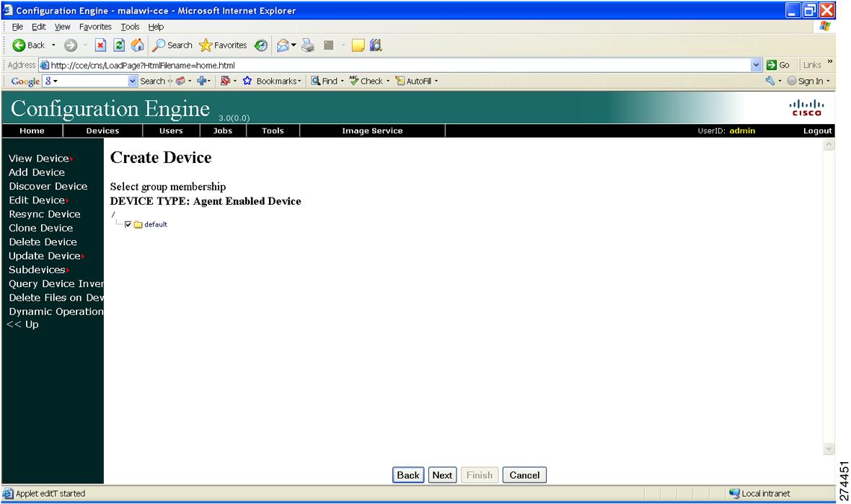Open the Google search box dropdown
851x504 pixels.
click(133, 81)
